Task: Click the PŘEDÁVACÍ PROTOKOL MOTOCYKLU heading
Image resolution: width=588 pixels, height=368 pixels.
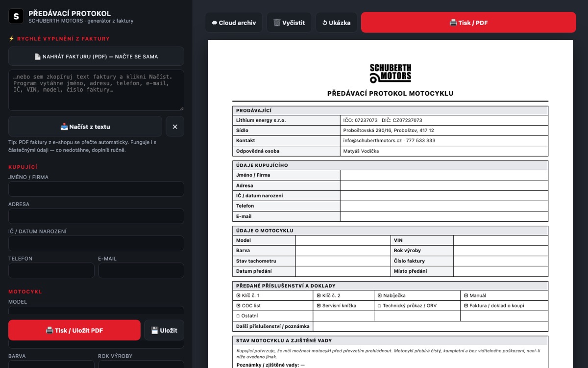Action: [391, 93]
